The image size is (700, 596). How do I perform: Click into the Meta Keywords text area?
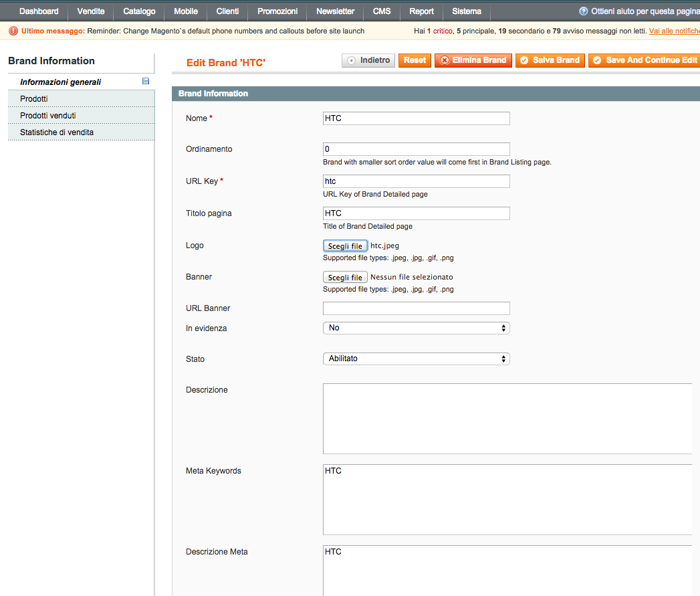pos(507,500)
